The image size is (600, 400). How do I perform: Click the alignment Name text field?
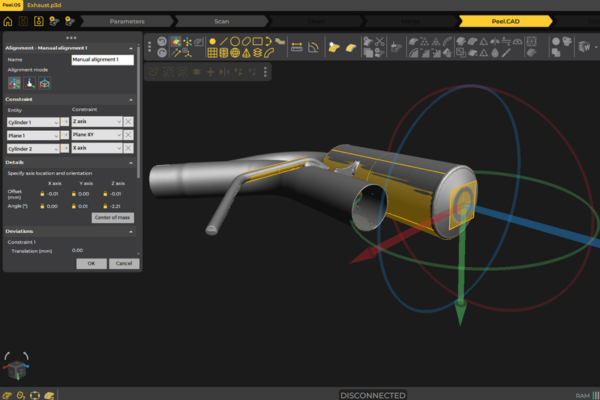[x=103, y=60]
